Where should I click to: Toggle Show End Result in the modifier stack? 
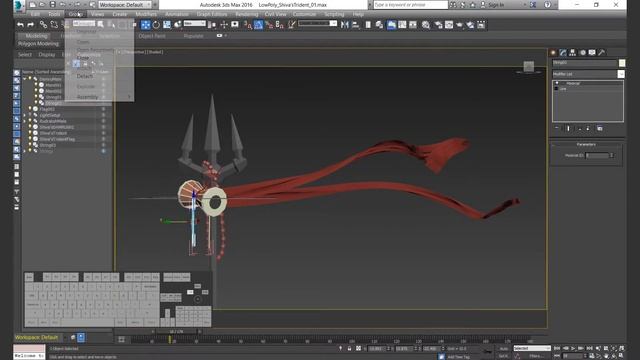click(x=568, y=129)
